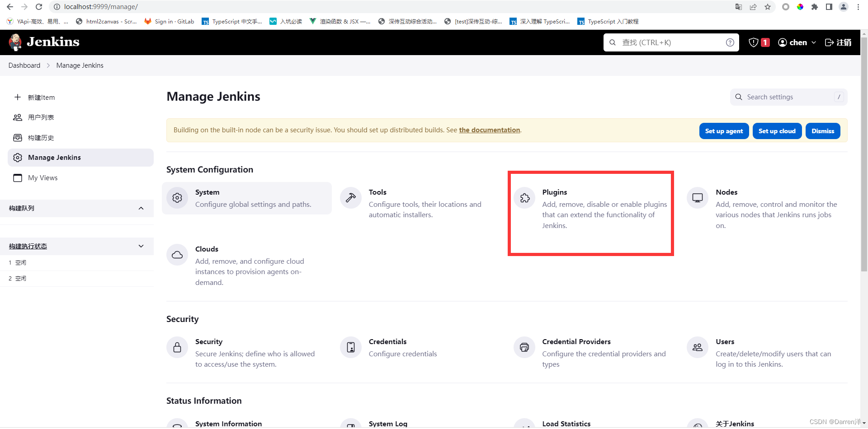Viewport: 868px width, 429px height.
Task: Open the Nodes monitor icon
Action: [698, 198]
